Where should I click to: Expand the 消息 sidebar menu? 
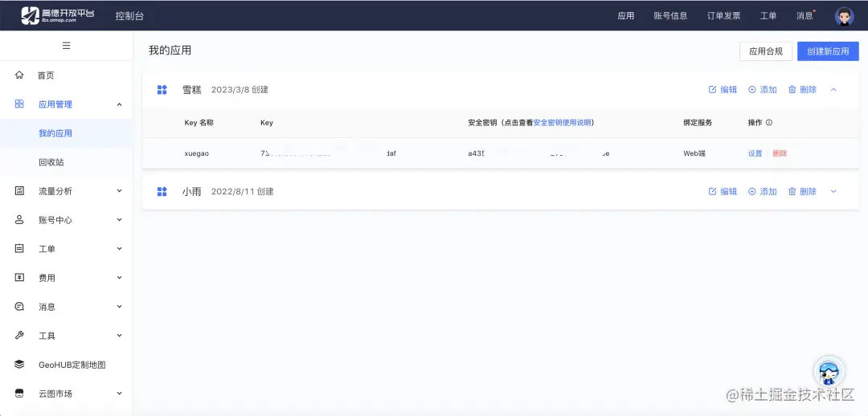119,307
